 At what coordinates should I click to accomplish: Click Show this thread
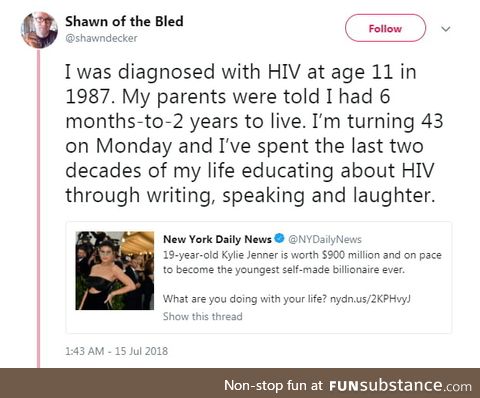pos(202,316)
